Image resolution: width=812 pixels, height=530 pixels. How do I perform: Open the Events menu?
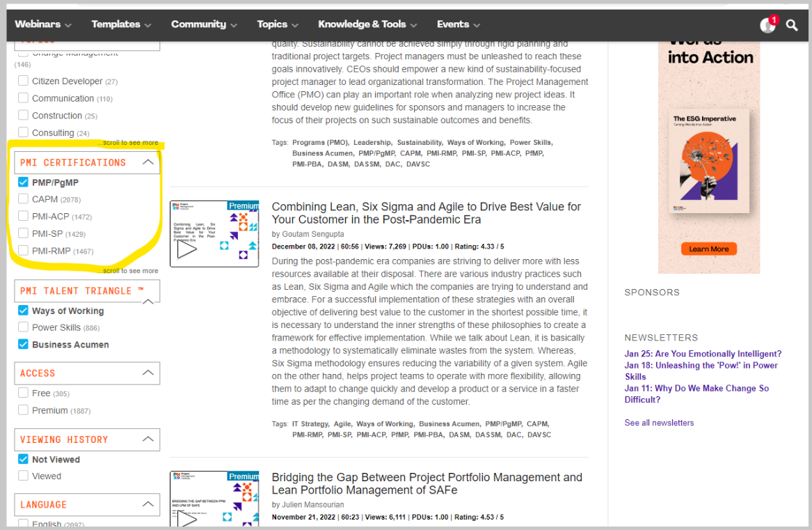coord(459,24)
